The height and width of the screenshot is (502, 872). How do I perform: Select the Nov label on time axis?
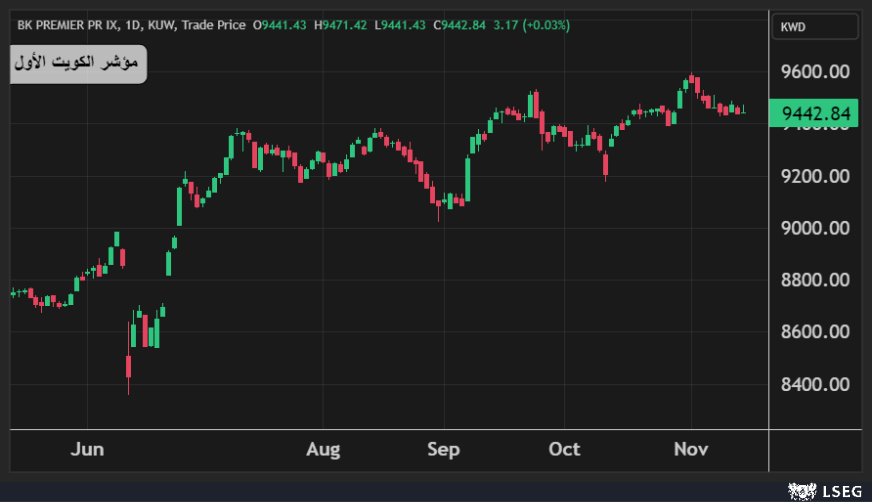[x=690, y=449]
